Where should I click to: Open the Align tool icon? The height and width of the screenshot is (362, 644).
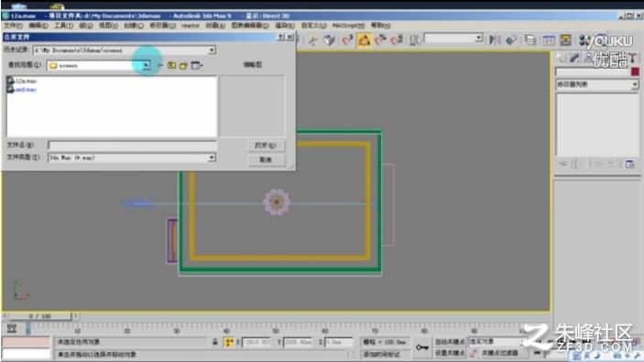(511, 39)
